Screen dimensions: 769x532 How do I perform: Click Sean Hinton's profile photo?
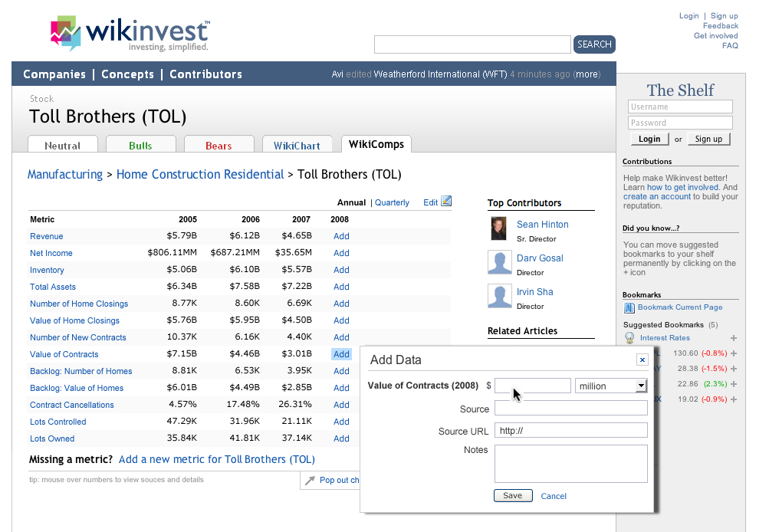[499, 228]
